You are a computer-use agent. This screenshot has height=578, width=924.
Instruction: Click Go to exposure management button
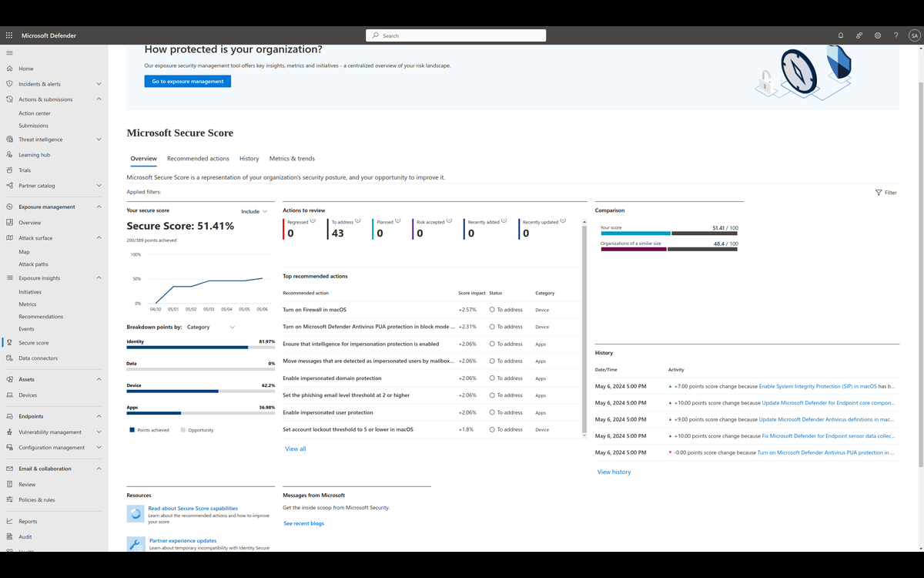point(187,81)
